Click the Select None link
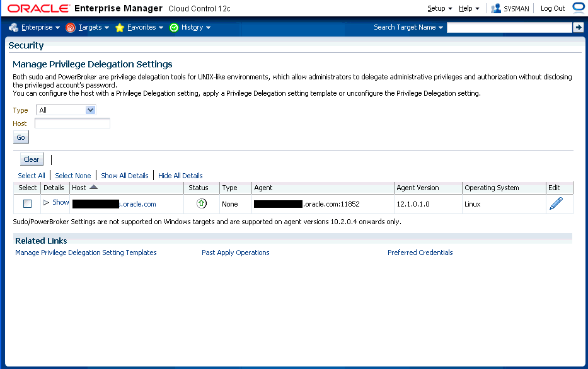Viewport: 588px width, 369px height. [x=72, y=176]
